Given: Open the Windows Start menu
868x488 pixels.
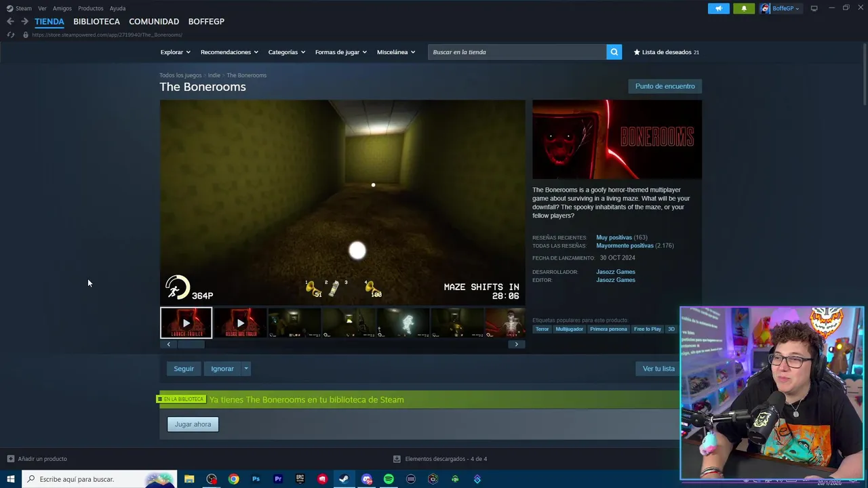Looking at the screenshot, I should pyautogui.click(x=11, y=479).
